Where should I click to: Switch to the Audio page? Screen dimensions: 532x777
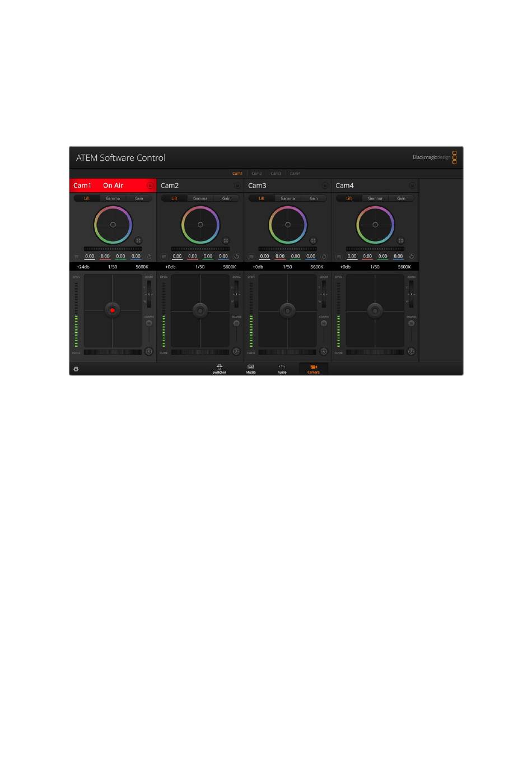282,369
